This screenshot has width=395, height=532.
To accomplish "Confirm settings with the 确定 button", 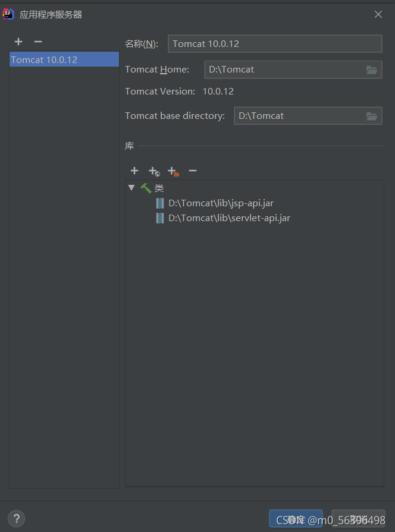I will coord(296,518).
